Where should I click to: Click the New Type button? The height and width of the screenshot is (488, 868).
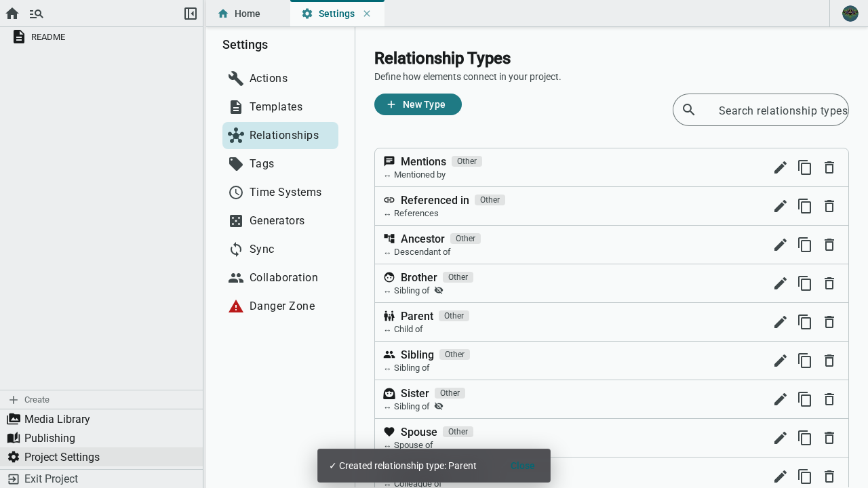pos(418,104)
